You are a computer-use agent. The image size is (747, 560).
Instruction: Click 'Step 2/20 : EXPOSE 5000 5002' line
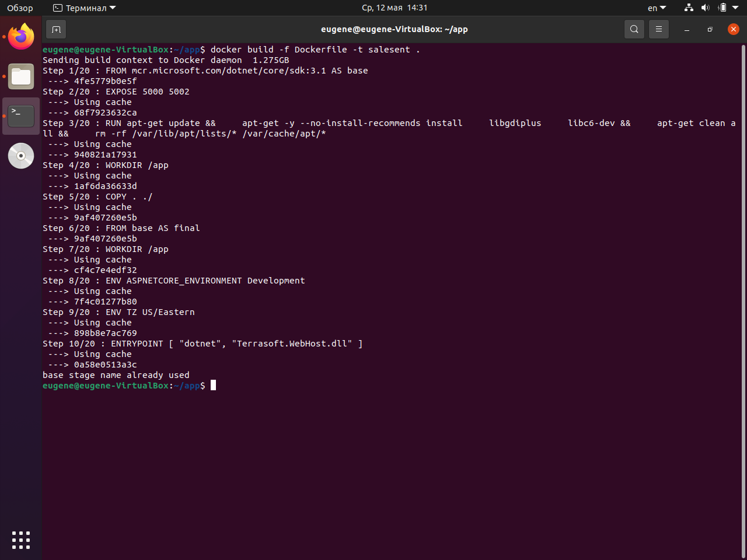[116, 92]
